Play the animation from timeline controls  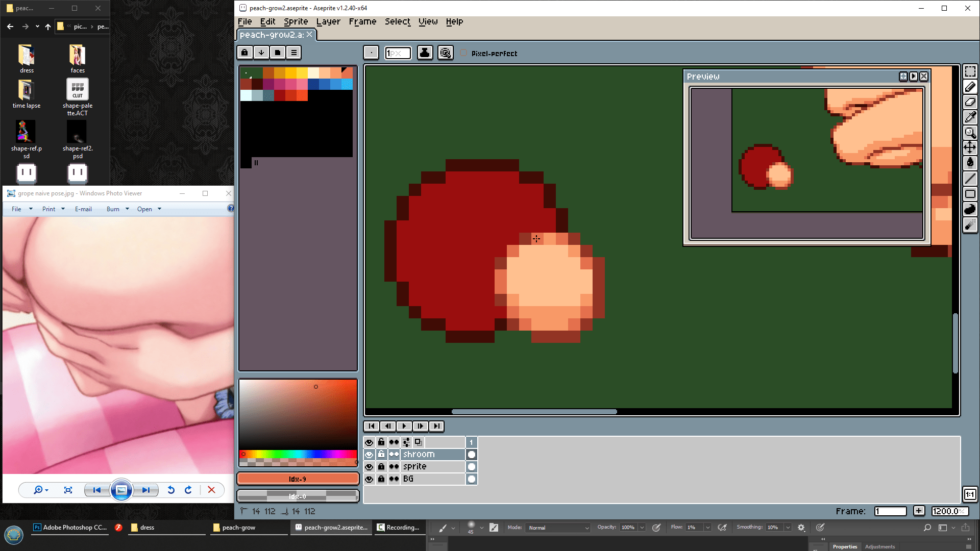404,426
